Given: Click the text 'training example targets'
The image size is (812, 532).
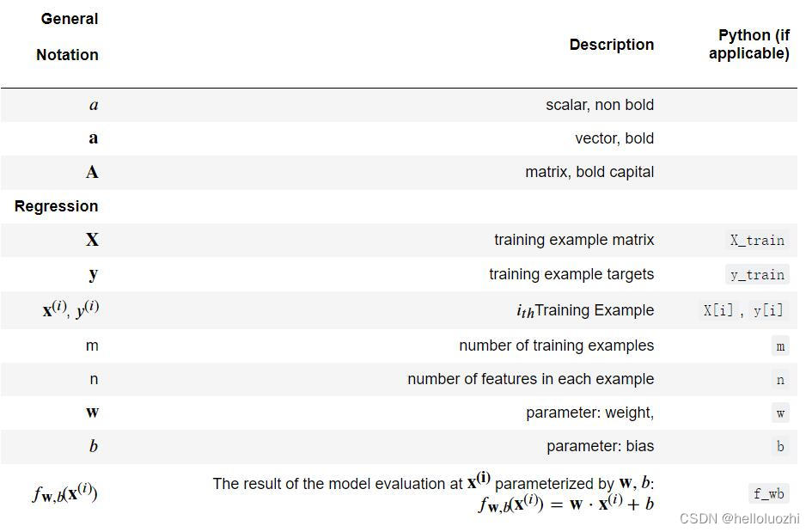Looking at the screenshot, I should coord(571,274).
